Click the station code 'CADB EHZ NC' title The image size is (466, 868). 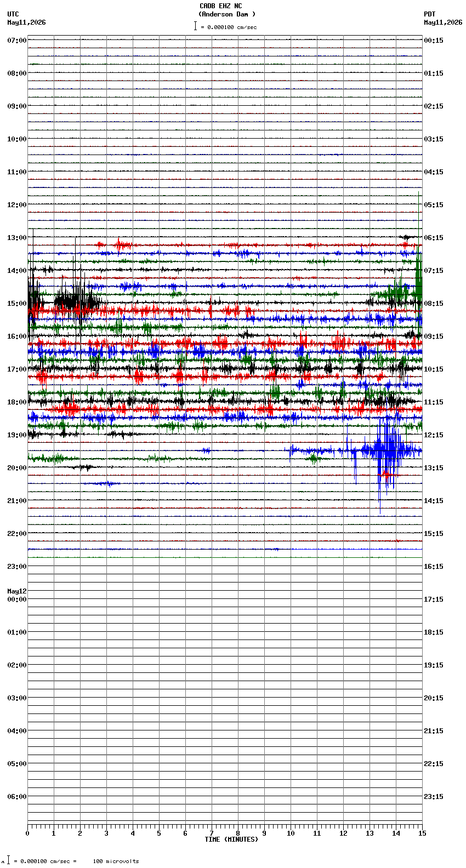(x=220, y=6)
